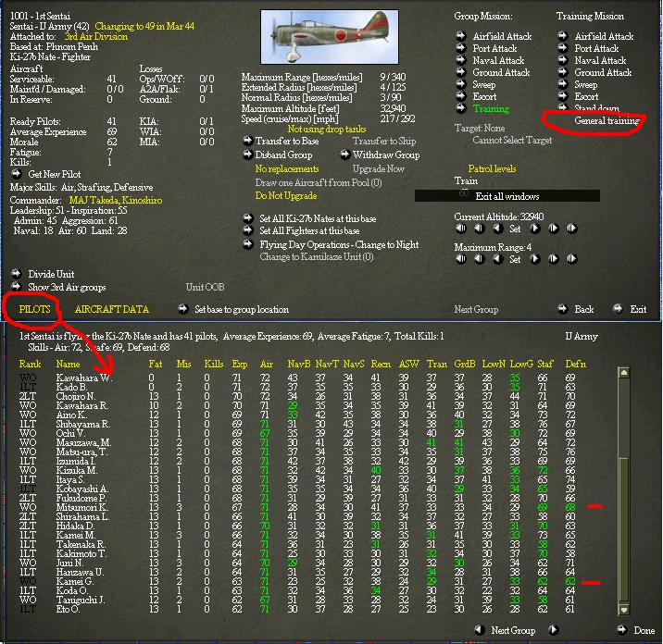Screen dimensions: 663x644
Task: Click the arrow beside Get New Pilot
Action: [16, 174]
